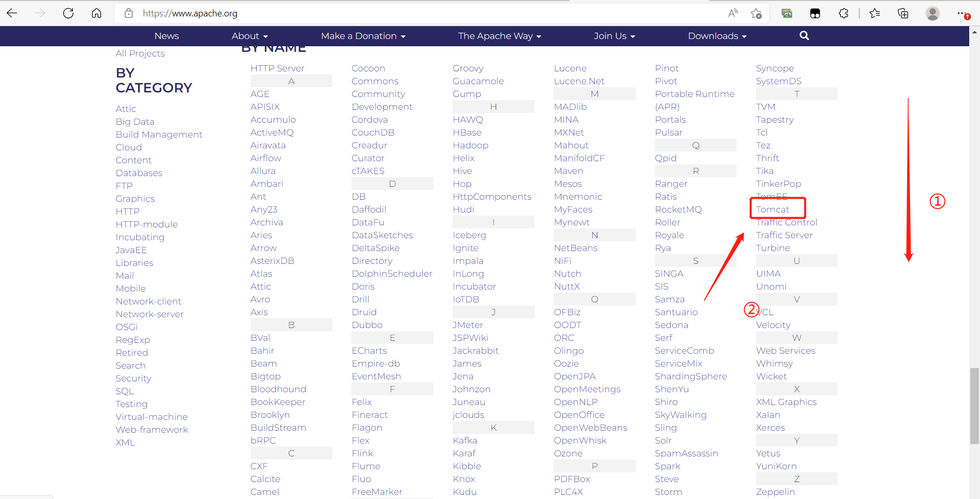
Task: Open the Groovy project link
Action: pos(468,68)
